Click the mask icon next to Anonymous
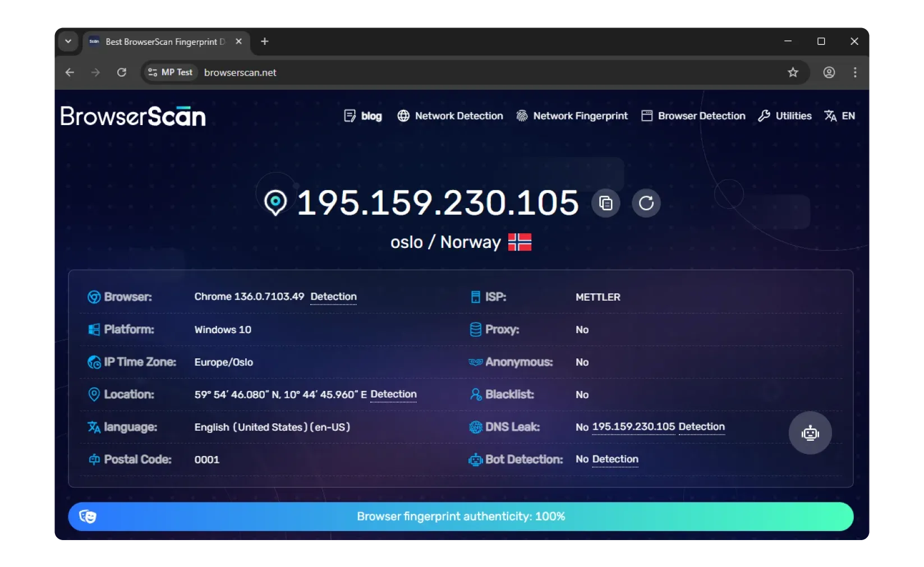Image resolution: width=924 pixels, height=567 pixels. pos(476,362)
